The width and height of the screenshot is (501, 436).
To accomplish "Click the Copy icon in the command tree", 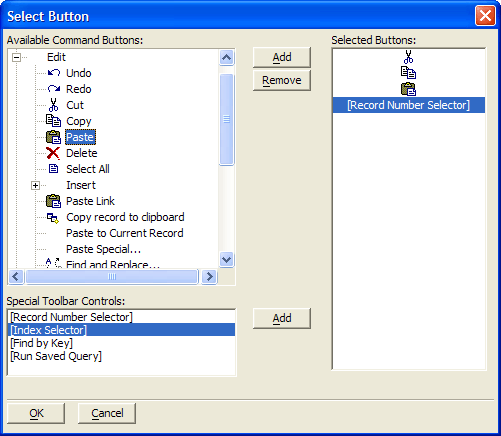I will pos(53,121).
